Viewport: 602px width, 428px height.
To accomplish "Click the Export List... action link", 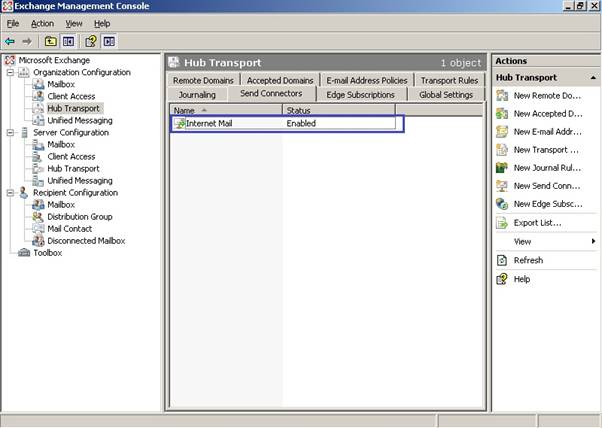I will pyautogui.click(x=538, y=223).
